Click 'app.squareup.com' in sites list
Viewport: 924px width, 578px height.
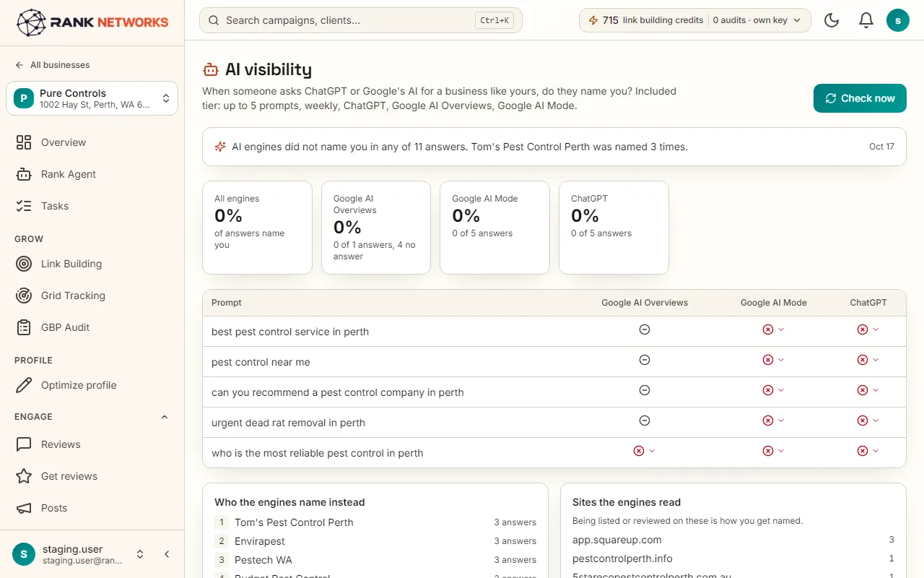point(617,540)
